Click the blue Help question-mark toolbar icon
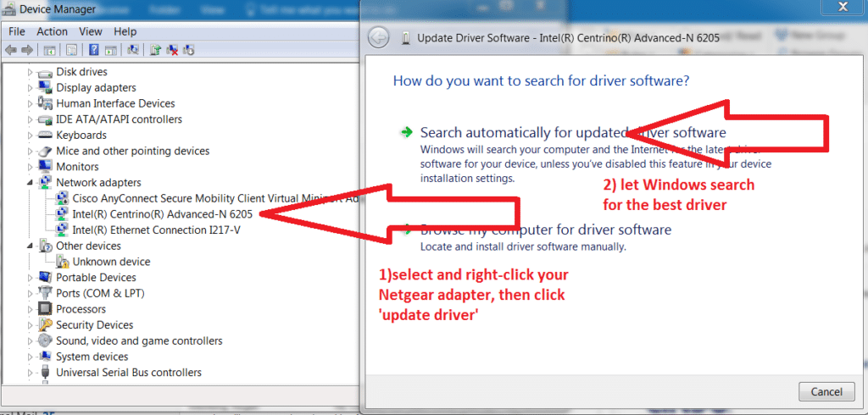 (x=94, y=50)
